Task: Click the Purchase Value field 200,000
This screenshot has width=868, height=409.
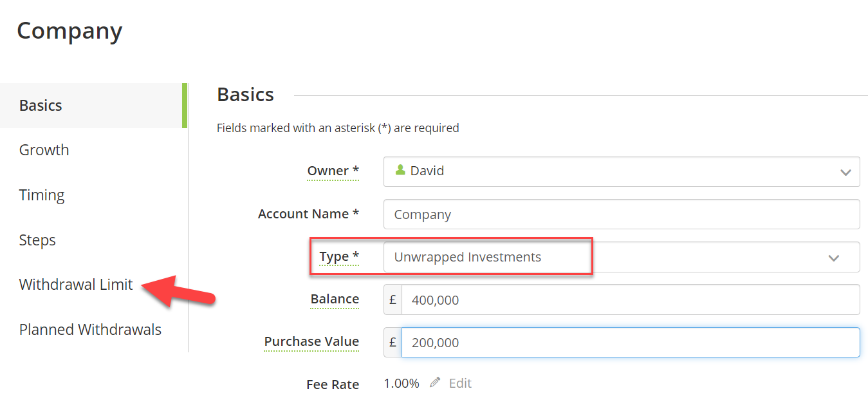Action: [631, 343]
